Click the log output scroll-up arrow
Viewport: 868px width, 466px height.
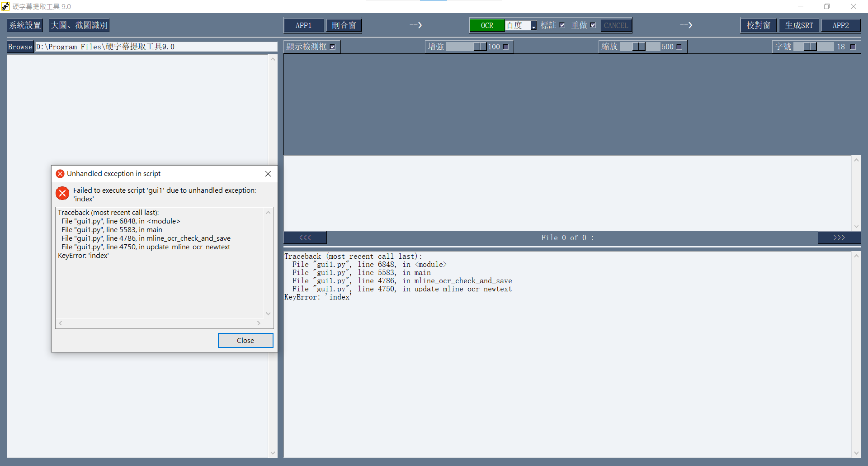click(x=856, y=256)
